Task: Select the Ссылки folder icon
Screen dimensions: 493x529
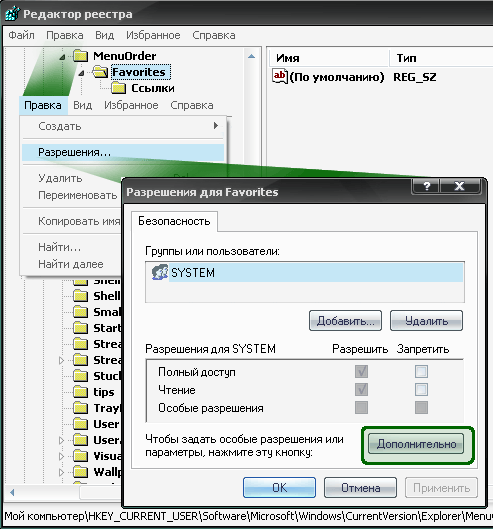Action: [118, 88]
